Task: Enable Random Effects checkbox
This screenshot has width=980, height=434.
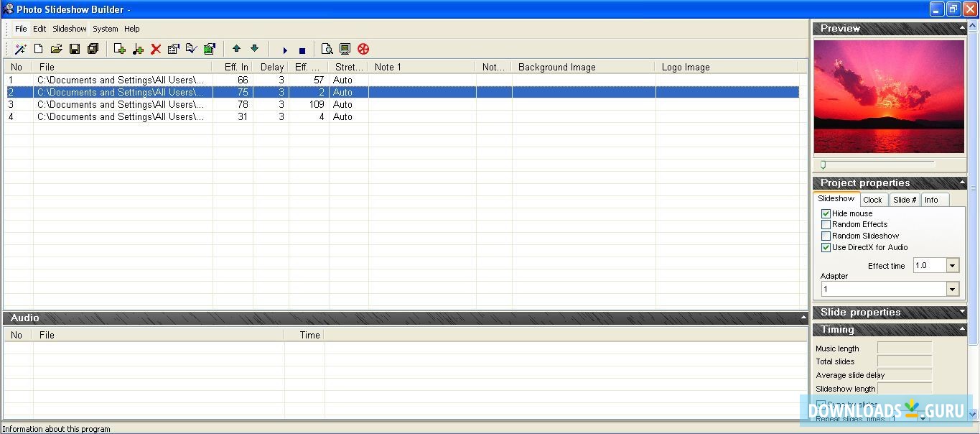Action: coord(826,224)
